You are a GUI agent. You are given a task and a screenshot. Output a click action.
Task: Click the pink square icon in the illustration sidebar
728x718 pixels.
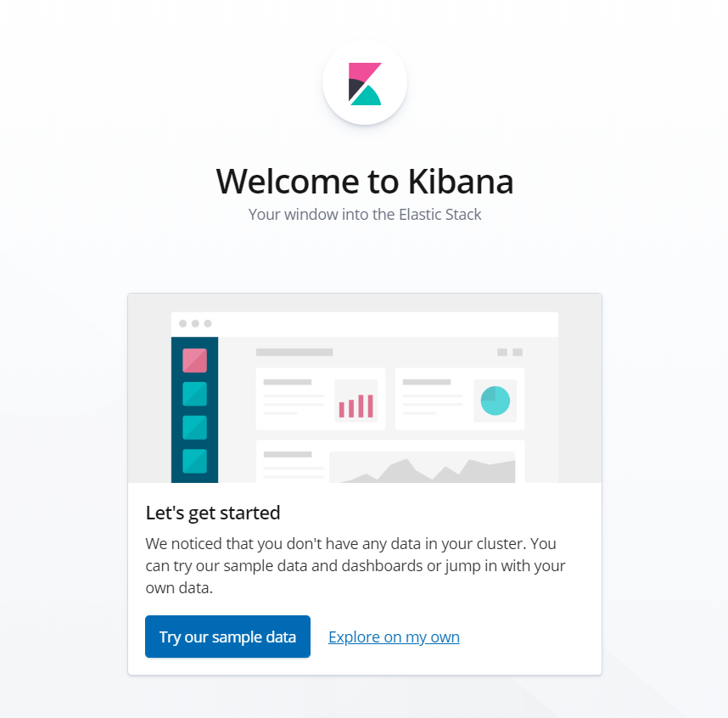tap(194, 360)
